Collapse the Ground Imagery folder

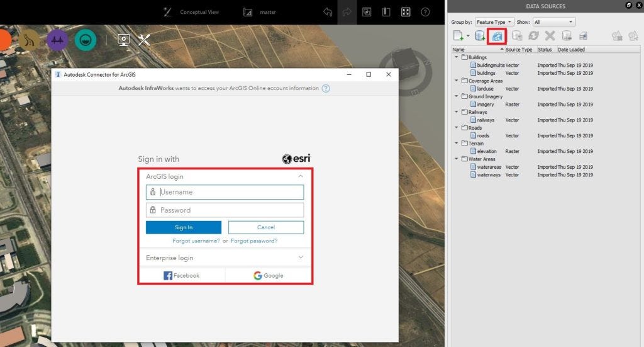(457, 96)
